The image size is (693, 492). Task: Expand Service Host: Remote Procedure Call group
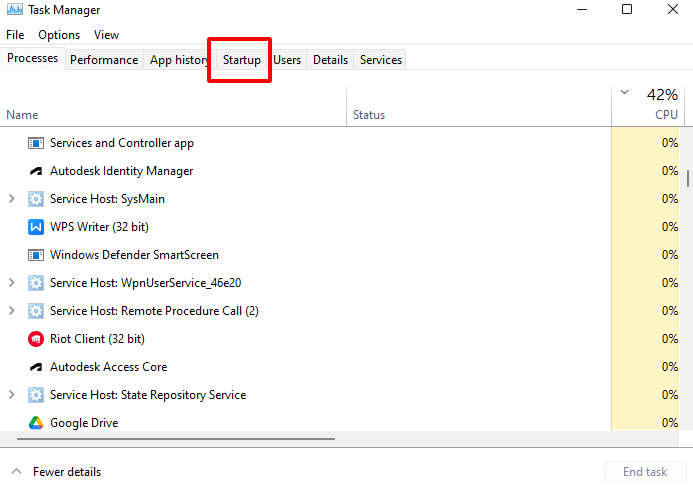tap(12, 311)
